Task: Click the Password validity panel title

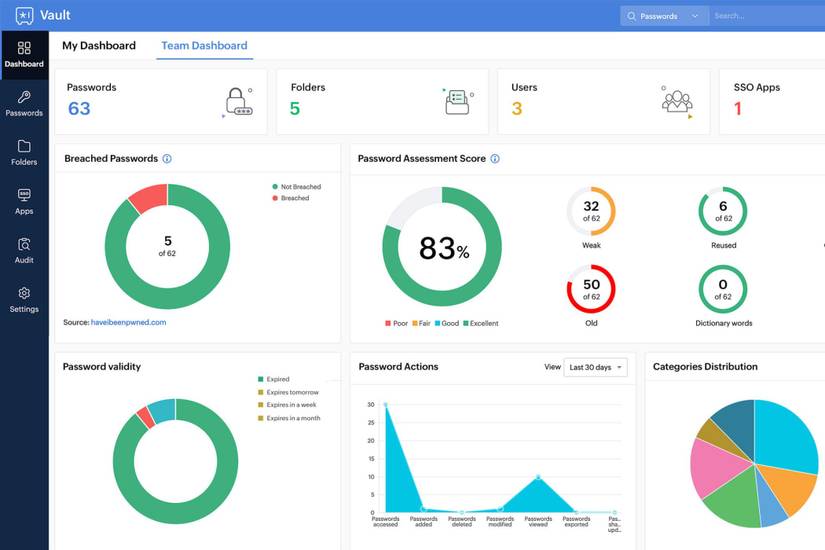Action: [x=102, y=366]
